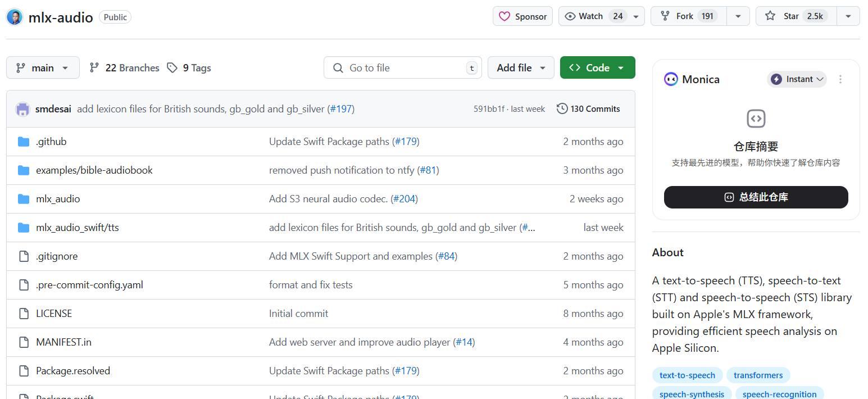Open the examples/bible-audiobook folder

pos(94,170)
